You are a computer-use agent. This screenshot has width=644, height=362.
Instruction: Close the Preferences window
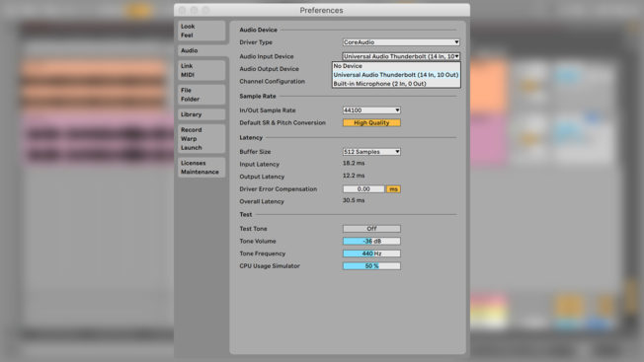tap(183, 10)
